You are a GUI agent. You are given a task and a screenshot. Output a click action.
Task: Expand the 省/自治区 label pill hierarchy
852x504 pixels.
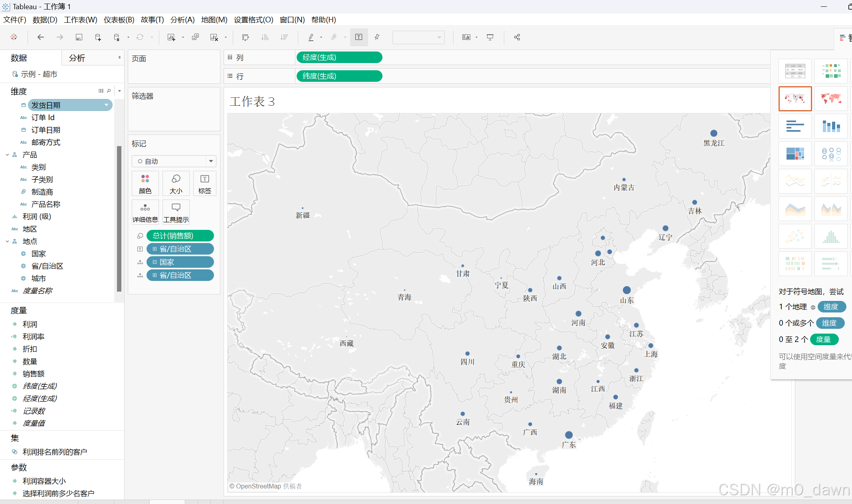point(155,249)
